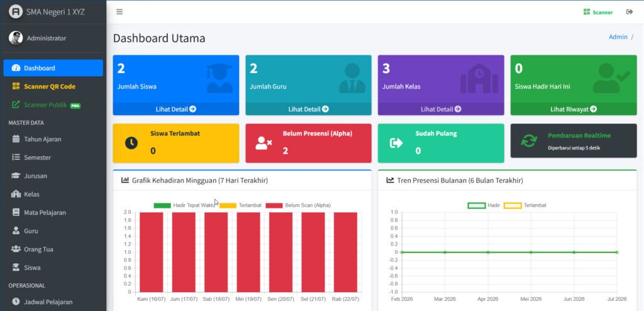
Task: Open Lihat Detail arrow under Jumlah Siswa
Action: click(176, 109)
